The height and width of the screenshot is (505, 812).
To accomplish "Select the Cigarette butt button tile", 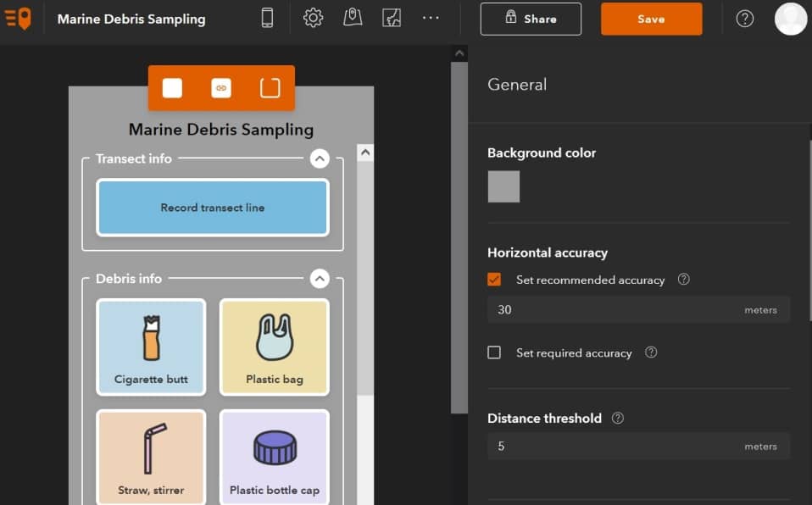I will pyautogui.click(x=151, y=347).
